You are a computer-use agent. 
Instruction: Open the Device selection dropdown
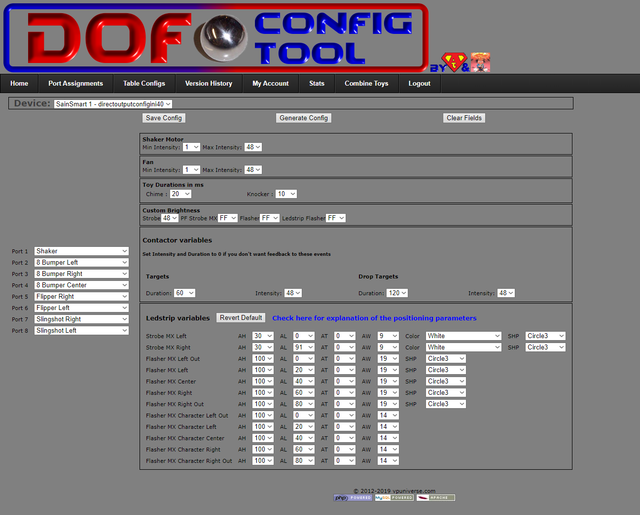point(113,104)
